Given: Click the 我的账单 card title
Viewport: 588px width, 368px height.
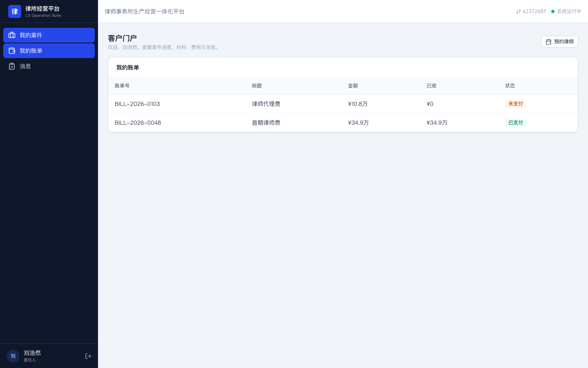Looking at the screenshot, I should pos(128,67).
